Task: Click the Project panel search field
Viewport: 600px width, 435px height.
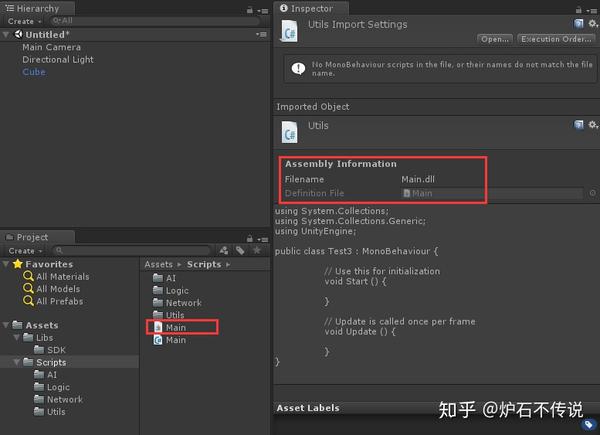Action: click(x=131, y=251)
